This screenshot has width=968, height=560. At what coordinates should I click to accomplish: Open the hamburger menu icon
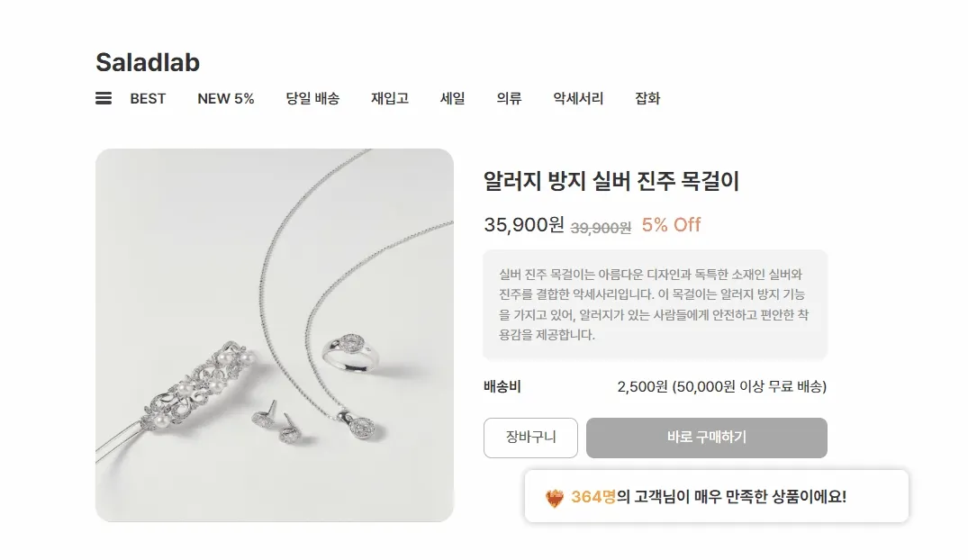click(103, 98)
